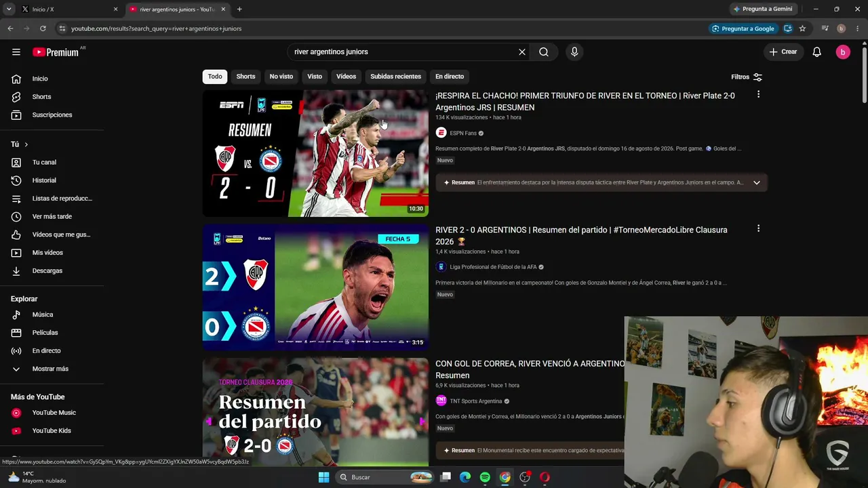Viewport: 868px width, 488px height.
Task: Click the Crear button
Action: (783, 52)
